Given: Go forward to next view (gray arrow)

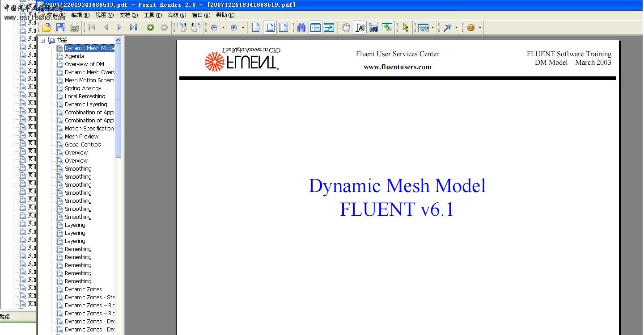Looking at the screenshot, I should [x=164, y=28].
